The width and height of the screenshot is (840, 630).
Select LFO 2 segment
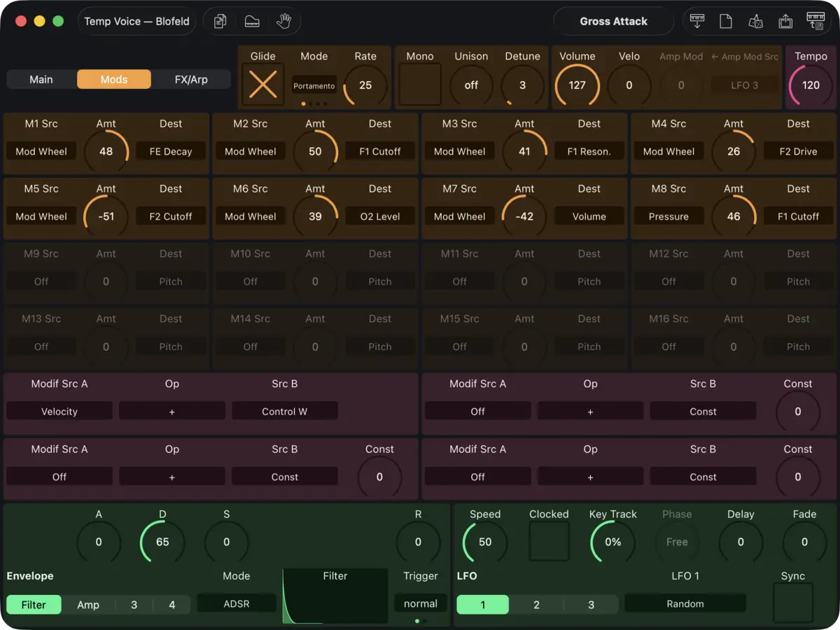pyautogui.click(x=536, y=605)
